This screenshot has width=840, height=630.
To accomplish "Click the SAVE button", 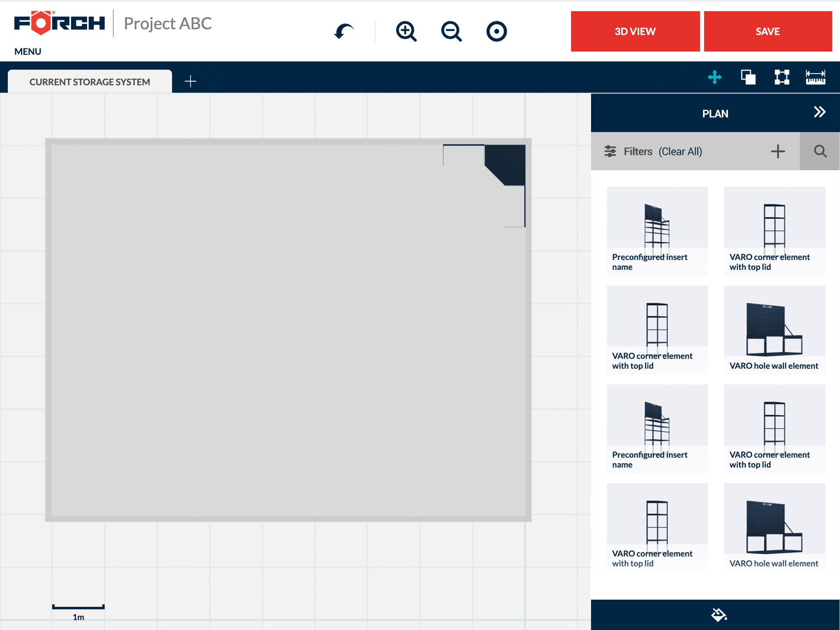I will [x=767, y=32].
